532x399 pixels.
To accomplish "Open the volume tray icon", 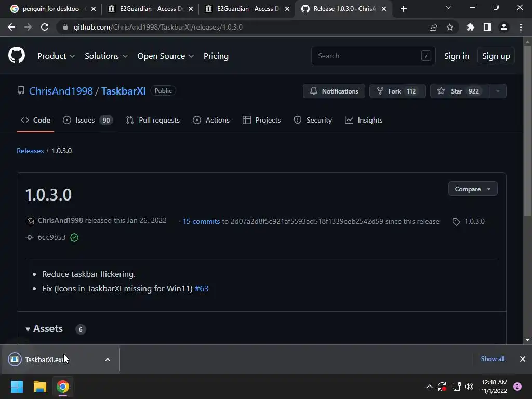I will 469,387.
